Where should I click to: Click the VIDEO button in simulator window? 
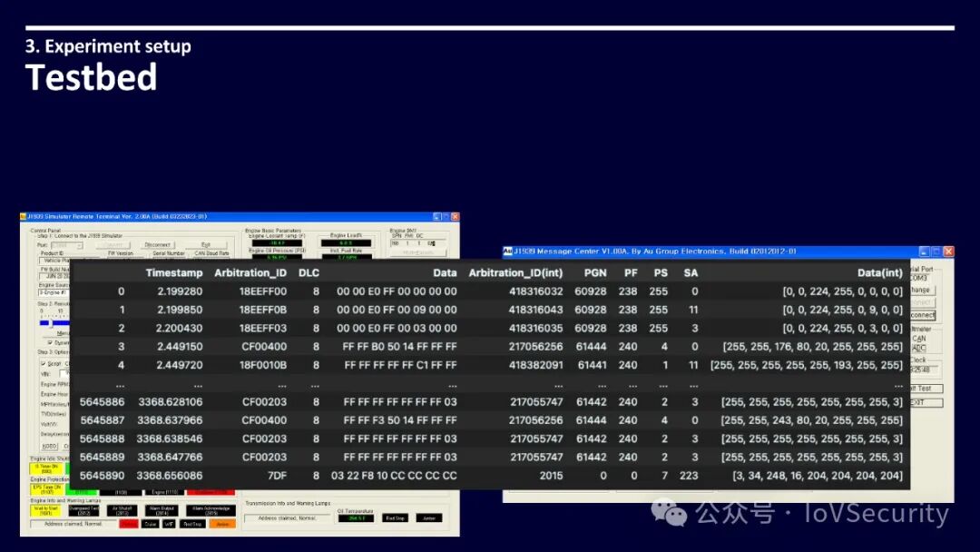click(x=49, y=446)
